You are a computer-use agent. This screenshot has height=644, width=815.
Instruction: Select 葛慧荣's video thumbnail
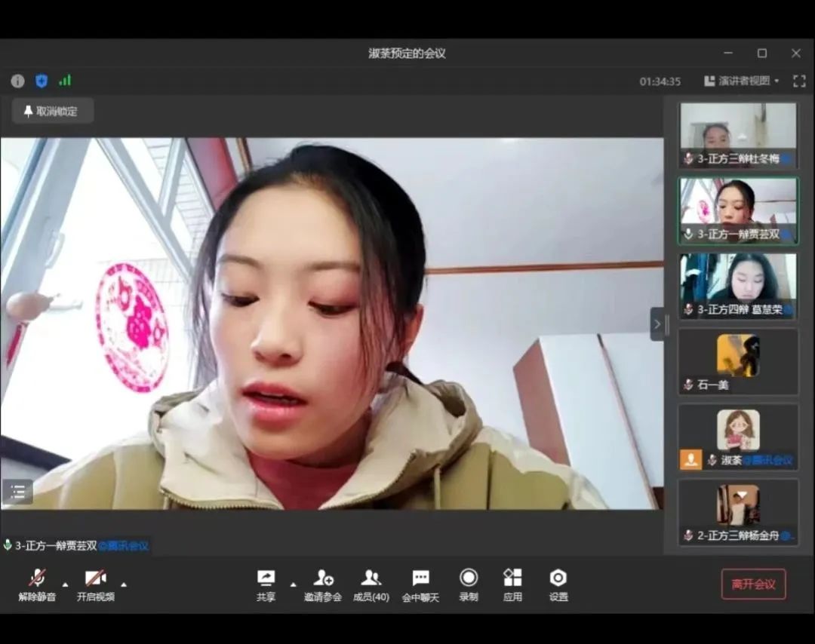(x=738, y=285)
